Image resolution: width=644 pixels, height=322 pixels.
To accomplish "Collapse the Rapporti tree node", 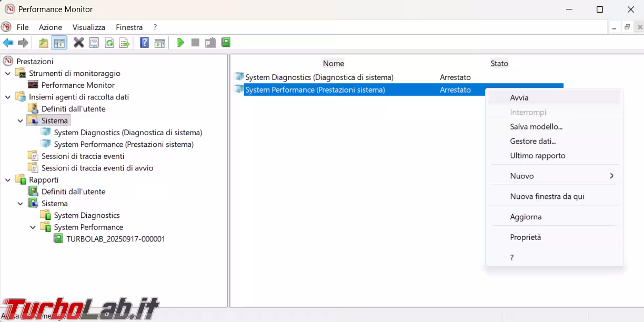I will point(8,180).
